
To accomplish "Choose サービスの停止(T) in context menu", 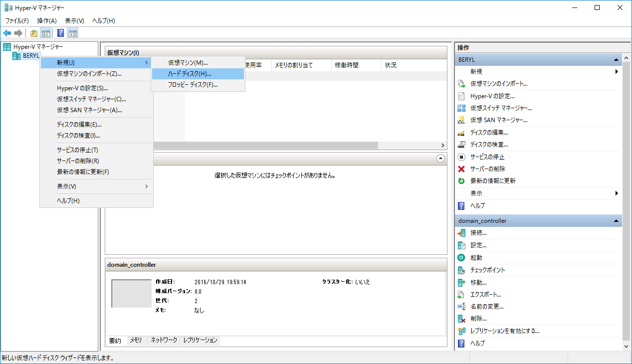I will pyautogui.click(x=96, y=150).
